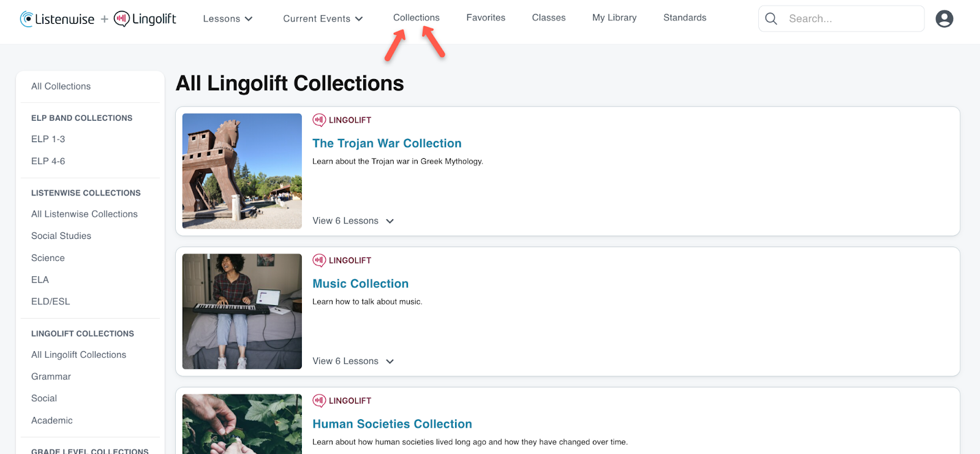Expand View 6 Lessons under Trojan War Collection

click(x=353, y=221)
